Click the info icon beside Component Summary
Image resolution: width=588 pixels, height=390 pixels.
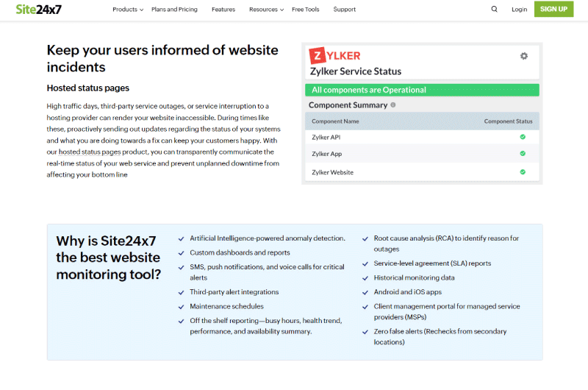[x=393, y=105]
